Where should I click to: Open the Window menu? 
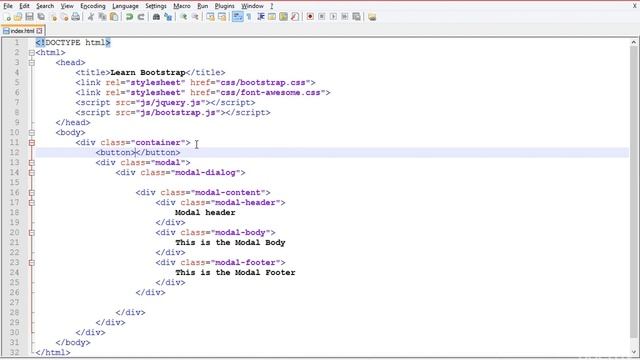pyautogui.click(x=252, y=6)
